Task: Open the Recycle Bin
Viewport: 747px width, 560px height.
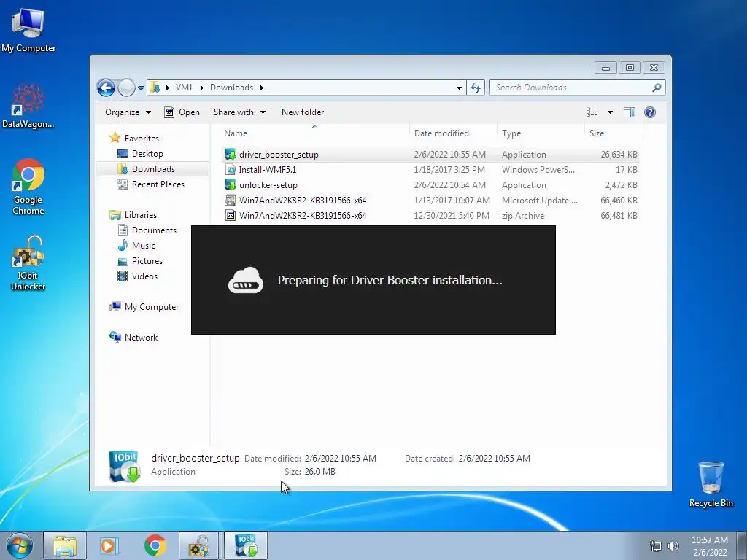Action: point(711,484)
